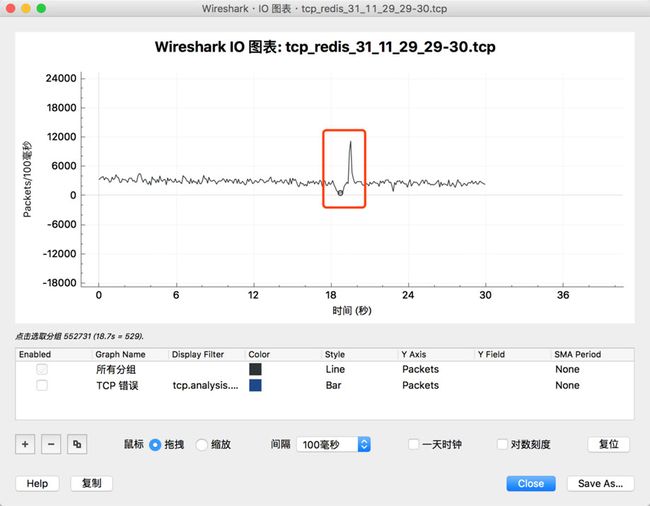Click the Help button
The width and height of the screenshot is (650, 506).
coord(37,483)
